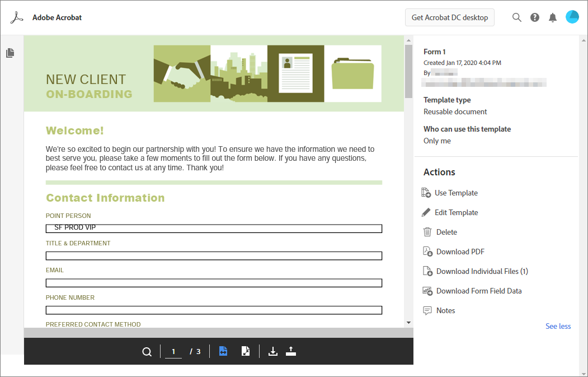The width and height of the screenshot is (588, 377).
Task: Open search in the document toolbar
Action: click(x=147, y=351)
